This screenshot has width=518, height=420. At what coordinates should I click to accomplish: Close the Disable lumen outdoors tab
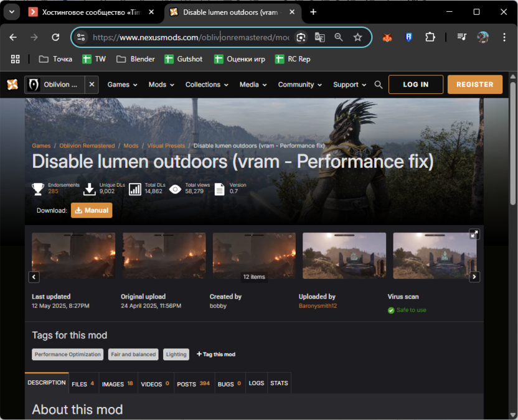292,12
